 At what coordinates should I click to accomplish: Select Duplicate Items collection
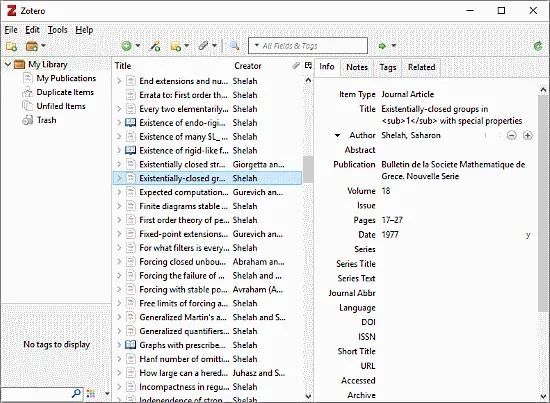(65, 92)
